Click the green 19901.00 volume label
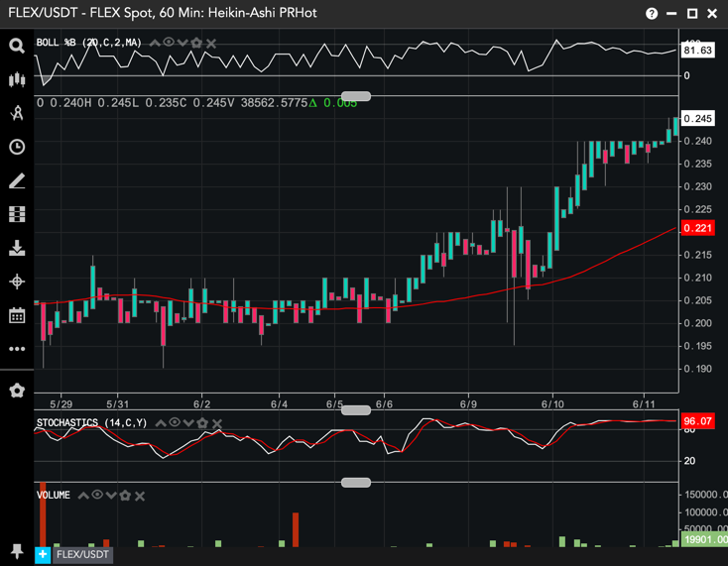728x566 pixels. [704, 539]
